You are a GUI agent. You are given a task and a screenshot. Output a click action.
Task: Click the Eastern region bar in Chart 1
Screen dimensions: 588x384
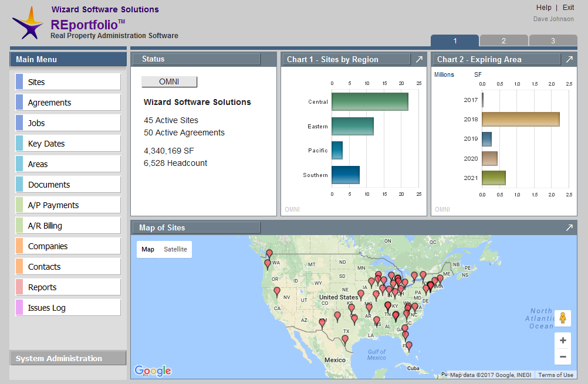pyautogui.click(x=353, y=126)
